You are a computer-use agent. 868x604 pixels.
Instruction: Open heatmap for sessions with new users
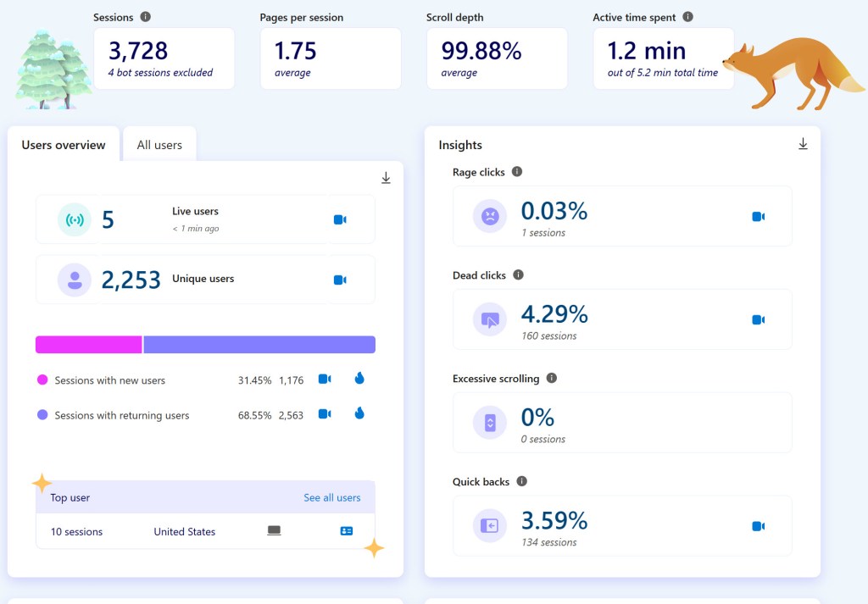[x=359, y=379]
